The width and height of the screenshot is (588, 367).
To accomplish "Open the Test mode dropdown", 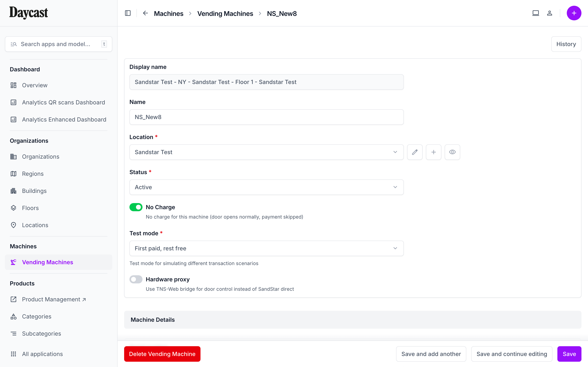I will tap(266, 248).
